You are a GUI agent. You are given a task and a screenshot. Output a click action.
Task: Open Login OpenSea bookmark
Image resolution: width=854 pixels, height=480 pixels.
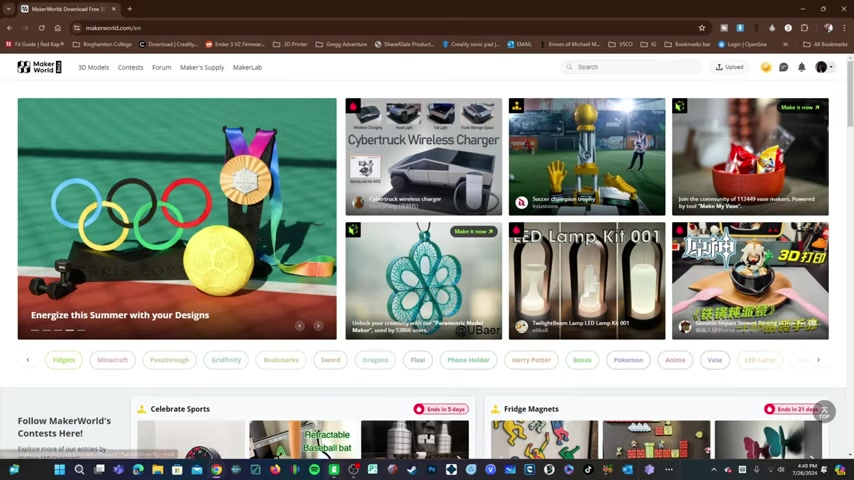click(742, 44)
